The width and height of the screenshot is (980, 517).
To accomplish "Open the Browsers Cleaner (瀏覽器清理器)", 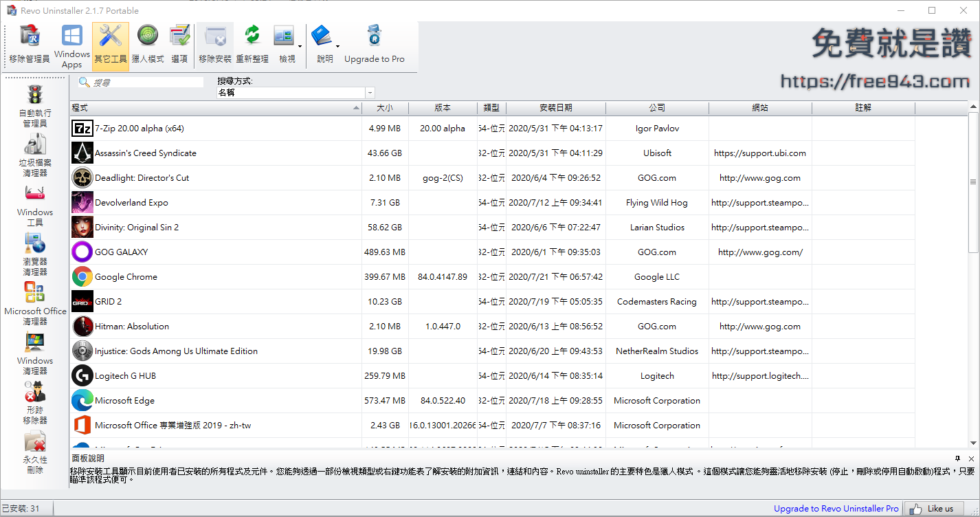I will coord(35,250).
